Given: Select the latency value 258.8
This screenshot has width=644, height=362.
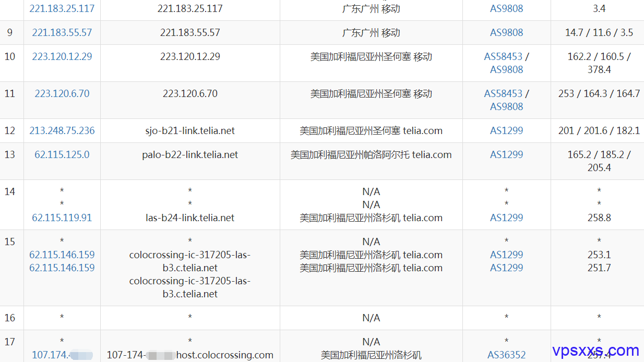Looking at the screenshot, I should pyautogui.click(x=599, y=218).
